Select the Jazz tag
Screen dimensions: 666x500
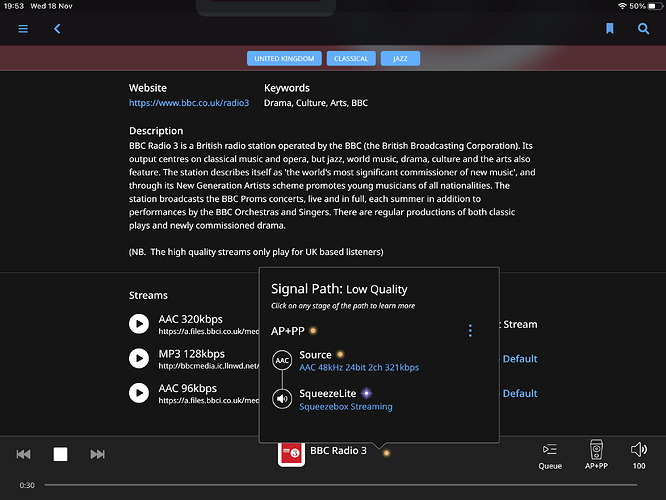click(400, 58)
